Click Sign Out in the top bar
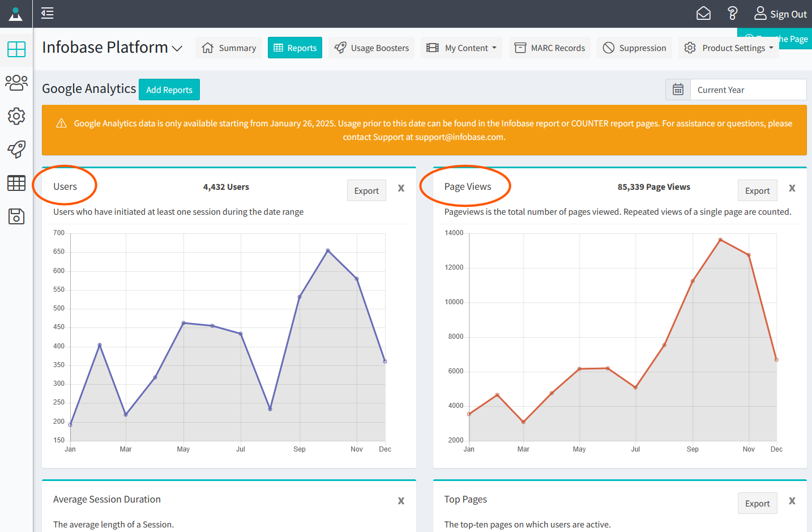This screenshot has height=532, width=812. pos(788,14)
